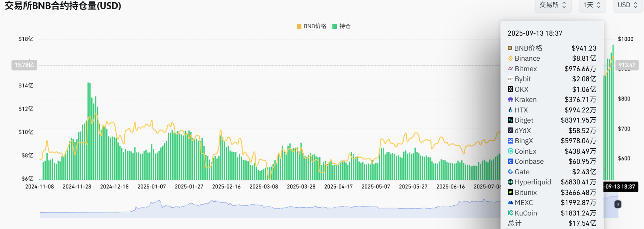644x229 pixels.
Task: Click the Kraken logo icon
Action: [510, 100]
